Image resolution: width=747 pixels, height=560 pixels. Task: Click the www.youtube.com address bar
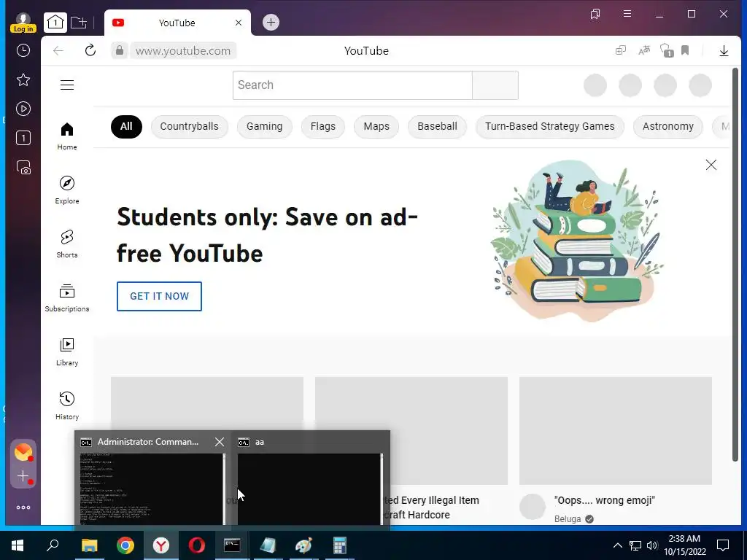pyautogui.click(x=183, y=50)
